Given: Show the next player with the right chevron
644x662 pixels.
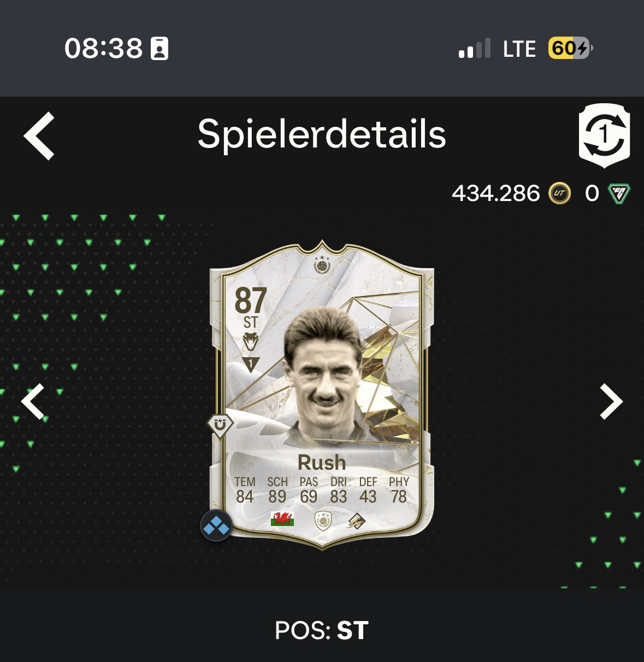Looking at the screenshot, I should [611, 401].
